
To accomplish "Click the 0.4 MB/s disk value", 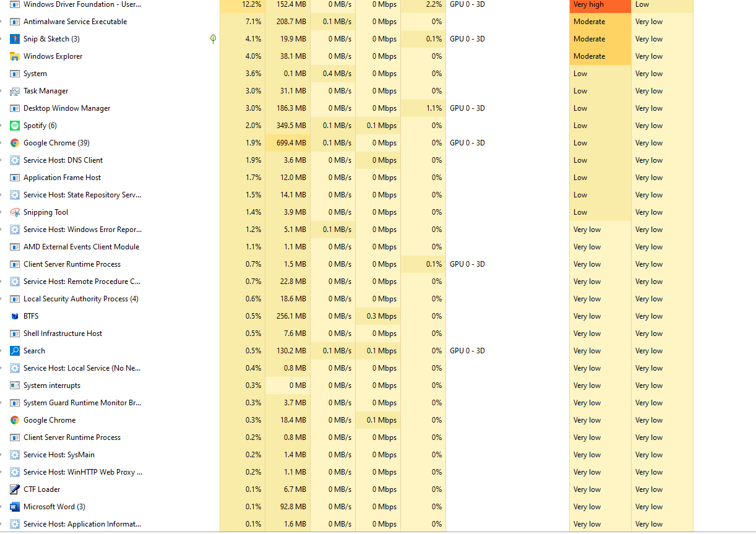I will pos(337,74).
